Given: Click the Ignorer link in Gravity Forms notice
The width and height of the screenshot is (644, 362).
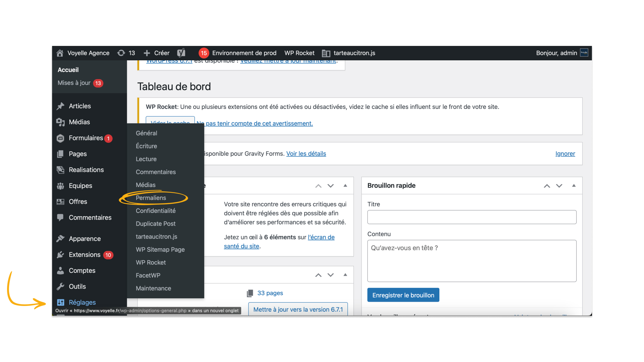Looking at the screenshot, I should point(565,154).
